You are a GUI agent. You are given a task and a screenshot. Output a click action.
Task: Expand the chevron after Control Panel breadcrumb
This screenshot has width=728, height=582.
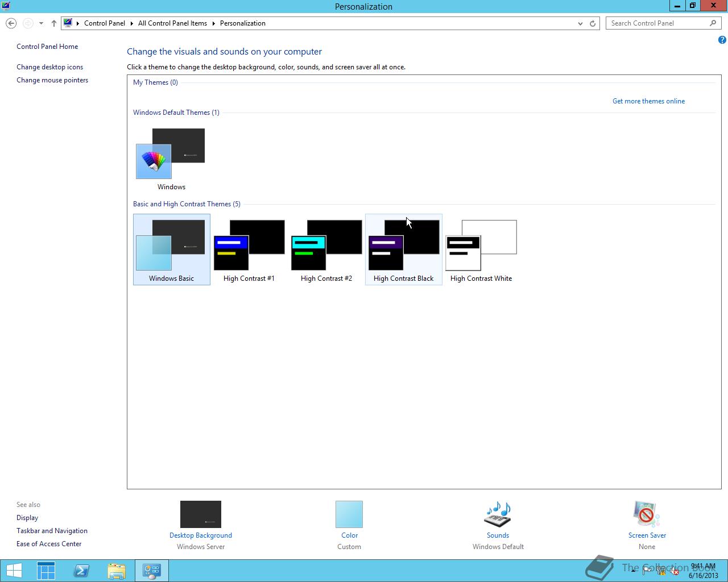tap(131, 23)
